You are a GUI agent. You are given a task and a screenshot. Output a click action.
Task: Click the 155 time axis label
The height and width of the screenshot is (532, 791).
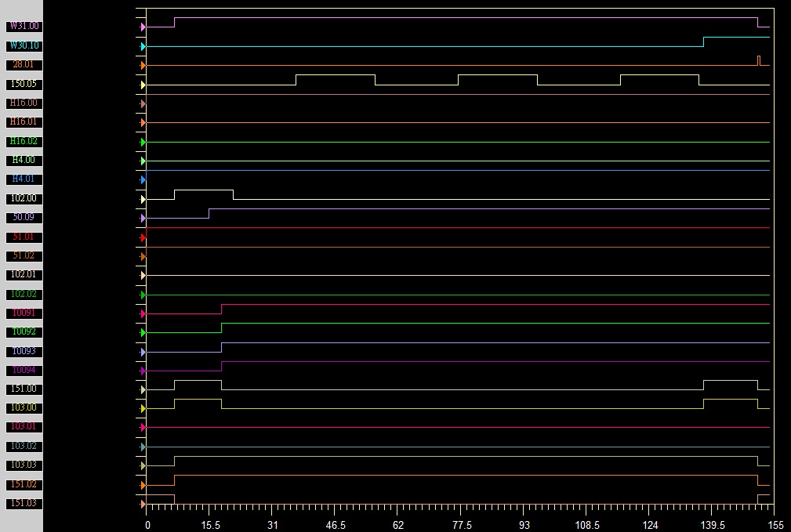click(776, 526)
